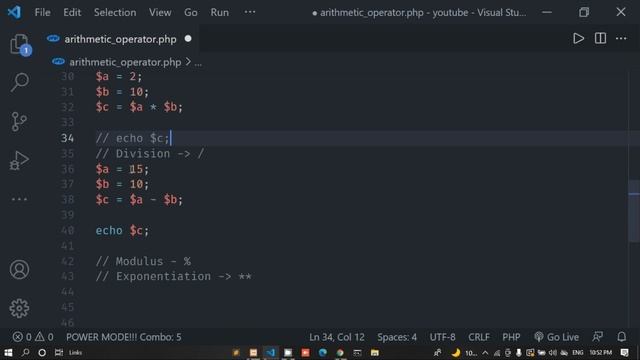640x360 pixels.
Task: Click the VS Code logo icon
Action: [14, 12]
